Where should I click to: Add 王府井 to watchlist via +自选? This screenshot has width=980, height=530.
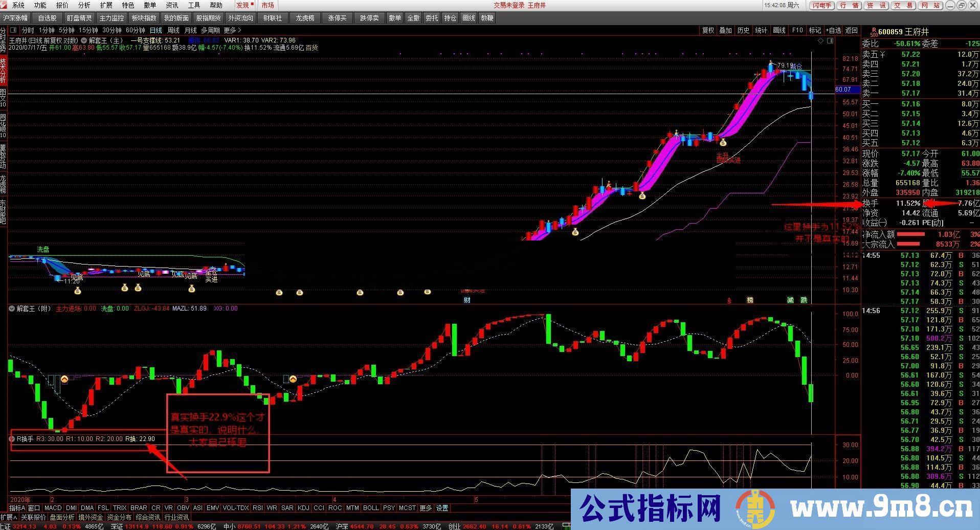(x=834, y=30)
